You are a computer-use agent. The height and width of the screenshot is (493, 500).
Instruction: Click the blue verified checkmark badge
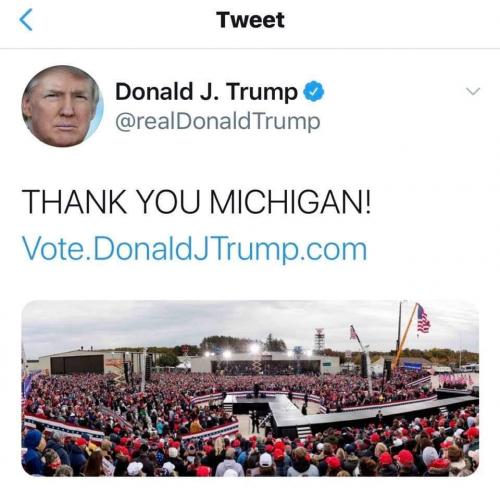tap(313, 91)
